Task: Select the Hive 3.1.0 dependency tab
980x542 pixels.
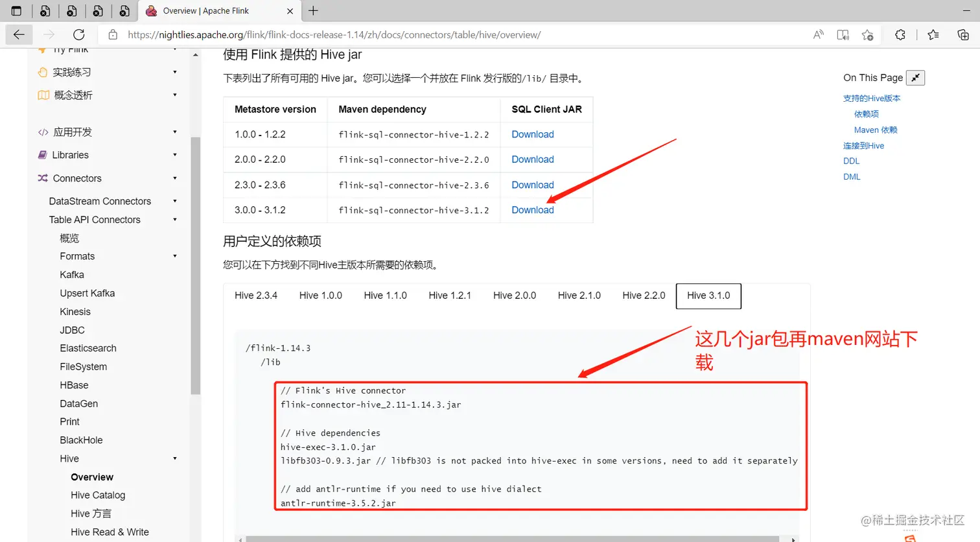Action: (x=708, y=296)
